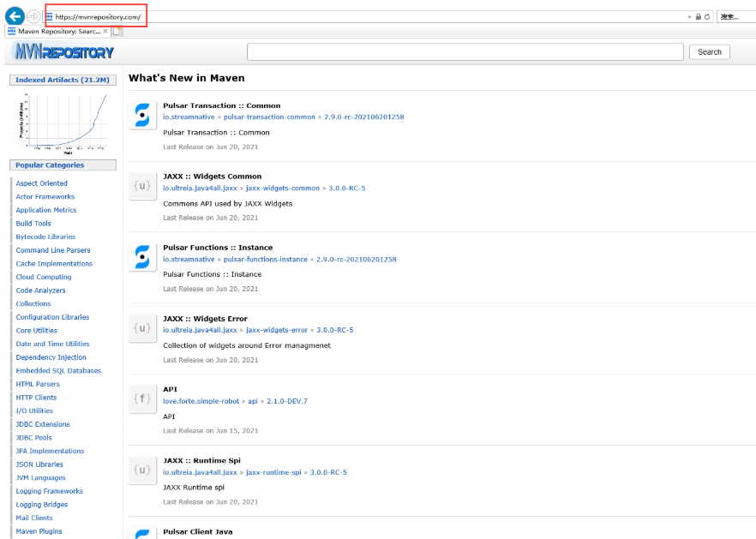This screenshot has height=539, width=756.
Task: Open Cloud Computing category
Action: (x=44, y=278)
